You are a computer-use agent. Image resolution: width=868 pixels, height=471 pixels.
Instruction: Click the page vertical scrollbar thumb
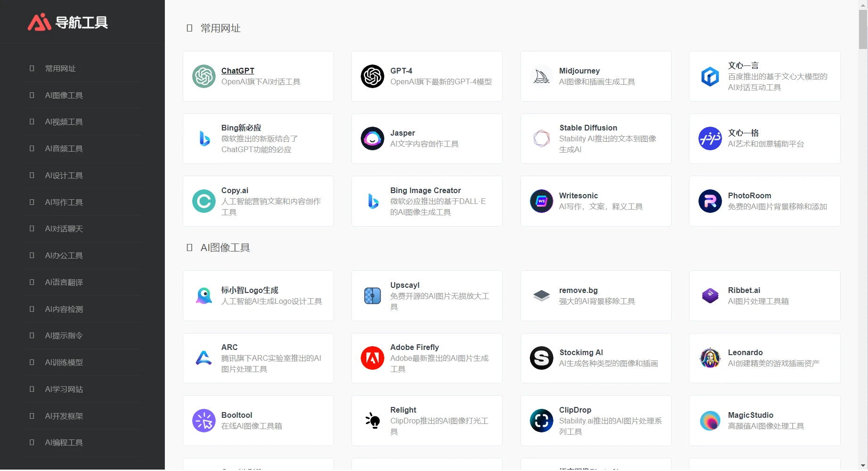tap(863, 29)
